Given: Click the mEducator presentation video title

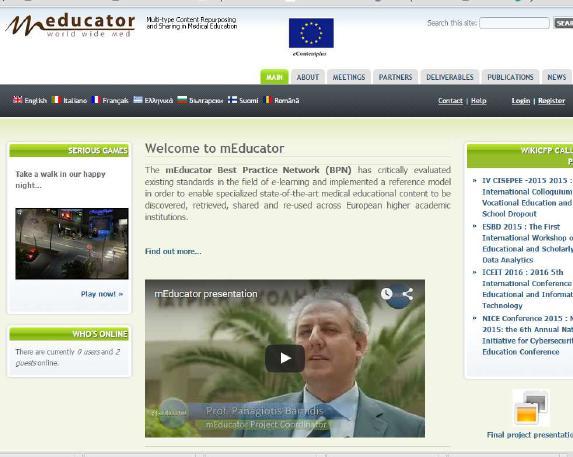Looking at the screenshot, I should (206, 294).
